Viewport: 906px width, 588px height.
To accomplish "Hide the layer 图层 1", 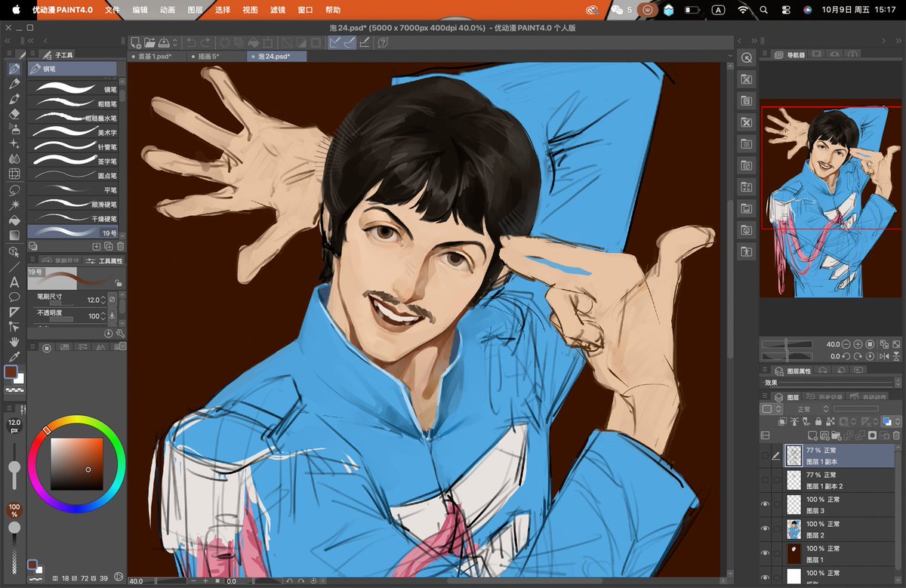I will 766,553.
